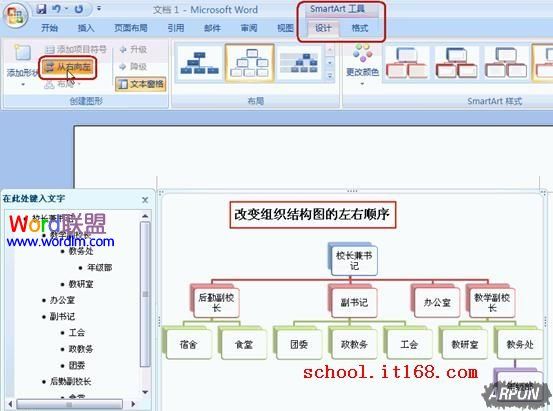Image resolution: width=553 pixels, height=411 pixels.
Task: Click 添加项目符号 button
Action: tap(76, 49)
